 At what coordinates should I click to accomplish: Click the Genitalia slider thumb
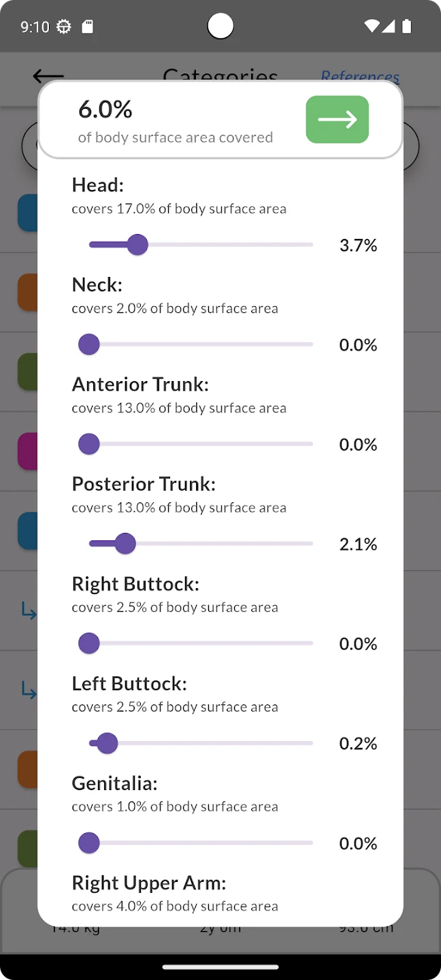click(89, 843)
